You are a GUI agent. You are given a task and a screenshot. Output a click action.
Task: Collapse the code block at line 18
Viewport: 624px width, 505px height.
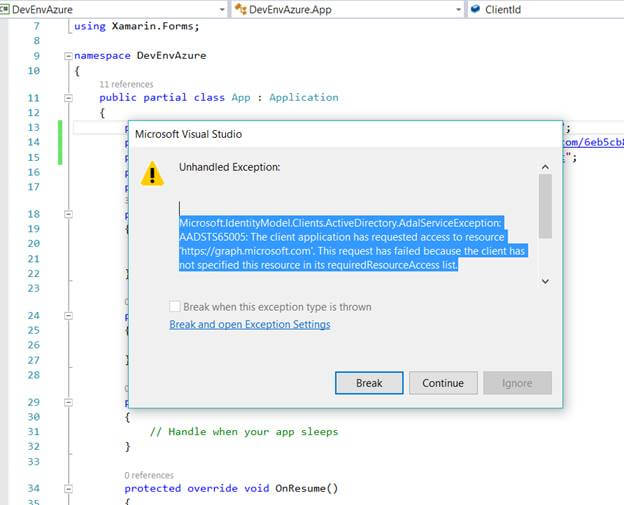coord(68,214)
